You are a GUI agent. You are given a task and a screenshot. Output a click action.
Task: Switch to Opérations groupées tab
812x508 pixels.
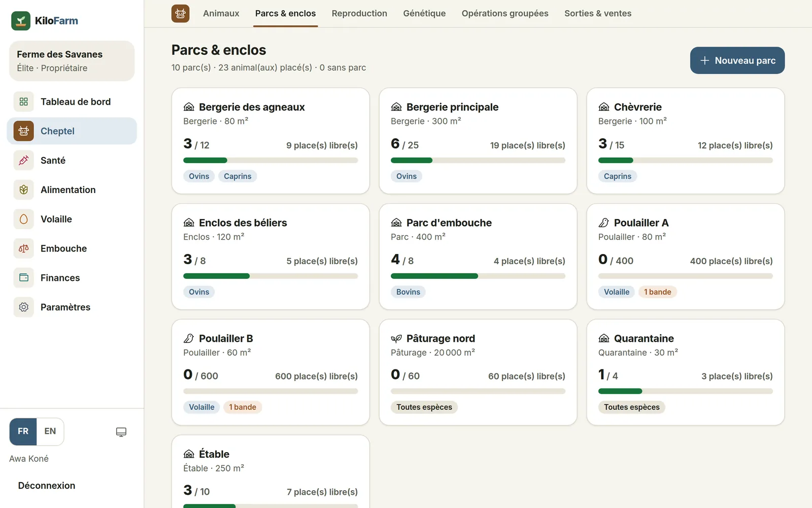[505, 14]
